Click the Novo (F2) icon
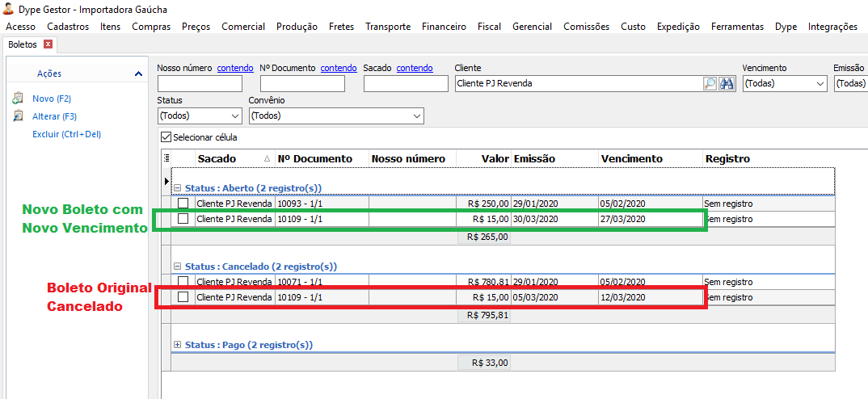Image resolution: width=868 pixels, height=399 pixels. pyautogui.click(x=18, y=99)
